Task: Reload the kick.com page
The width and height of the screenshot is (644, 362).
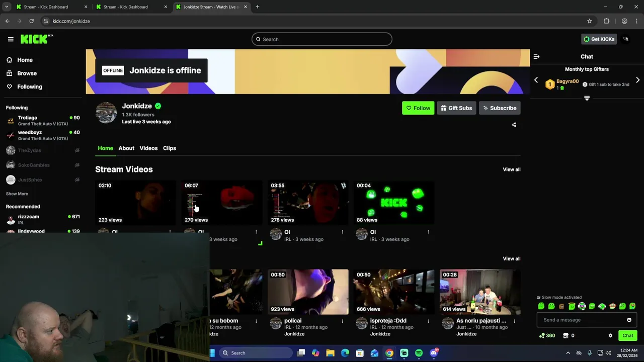Action: click(x=31, y=21)
